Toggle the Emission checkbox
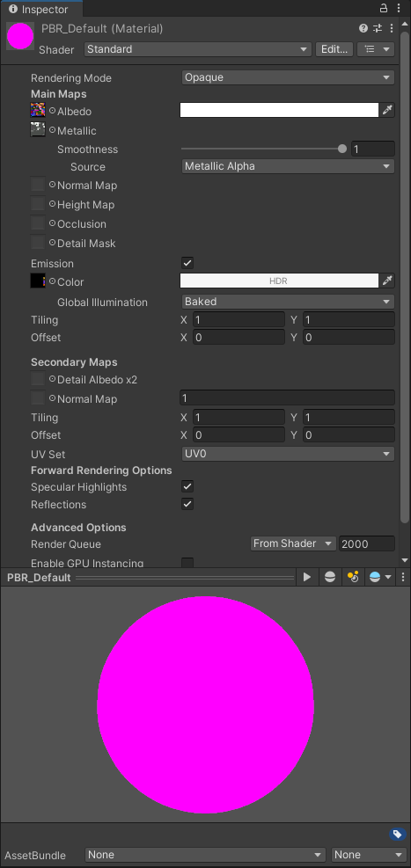This screenshot has height=868, width=411. click(x=187, y=263)
